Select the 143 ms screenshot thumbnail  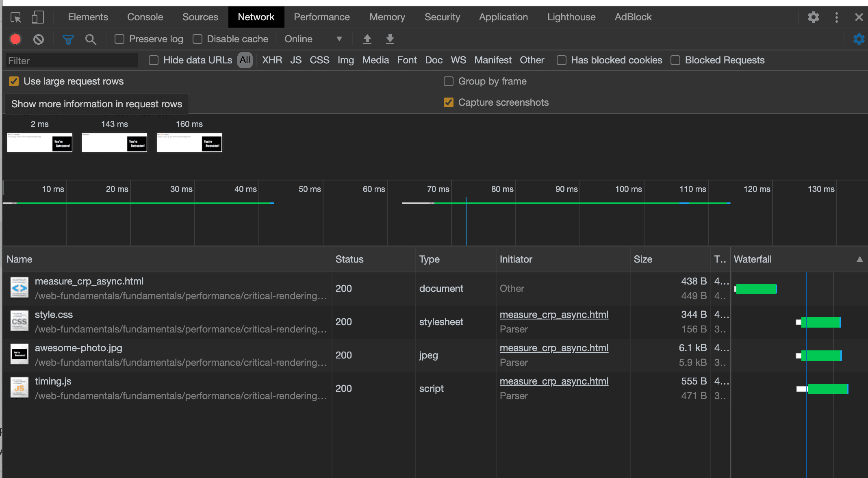click(115, 143)
